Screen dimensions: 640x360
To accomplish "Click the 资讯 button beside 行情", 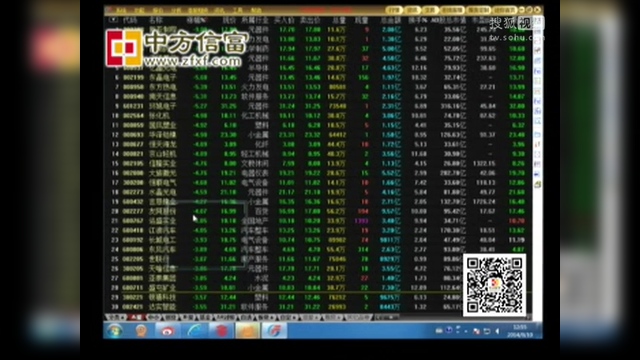I will (413, 10).
